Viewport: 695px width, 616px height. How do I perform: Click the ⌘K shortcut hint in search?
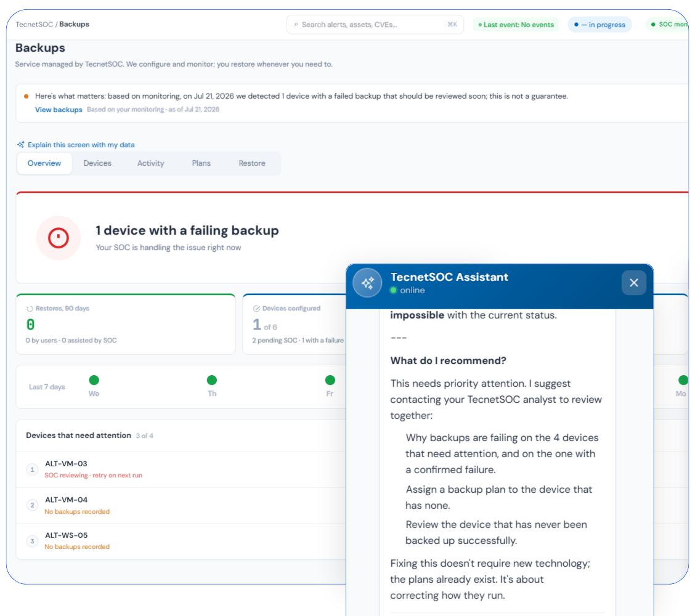pos(452,25)
